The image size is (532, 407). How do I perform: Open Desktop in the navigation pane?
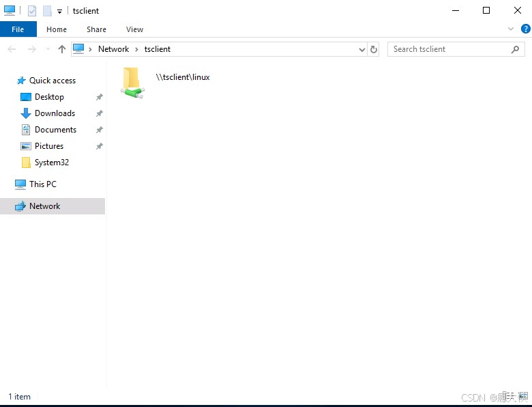click(x=49, y=97)
